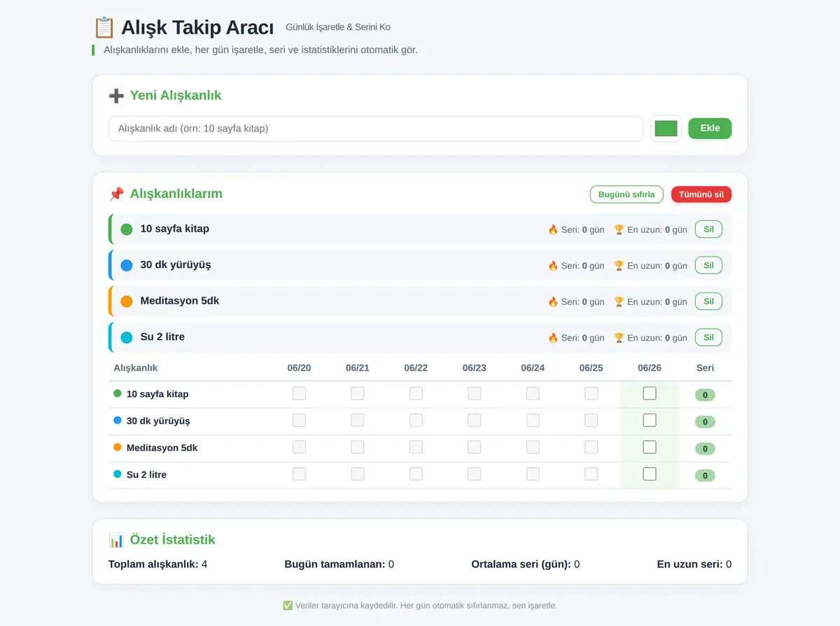The height and width of the screenshot is (626, 840).
Task: Click the fire icon in the Su 2 litre card
Action: (x=553, y=338)
